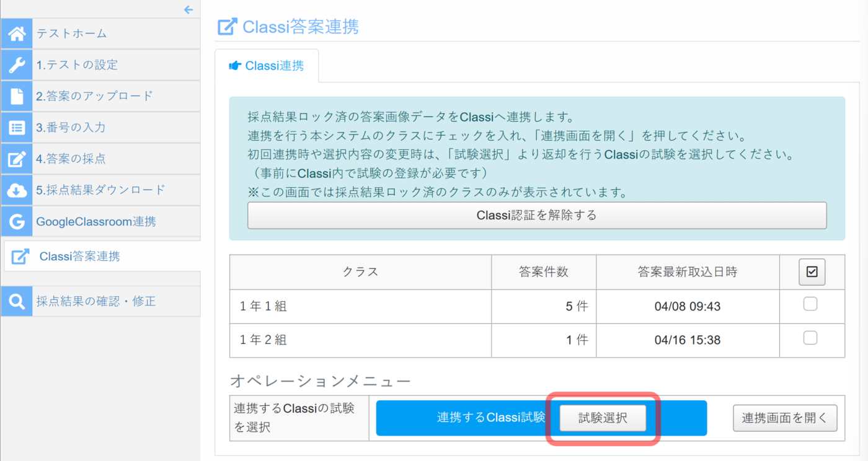
Task: Click the external-link icon beside Classi答案連携 in sidebar
Action: pyautogui.click(x=20, y=257)
